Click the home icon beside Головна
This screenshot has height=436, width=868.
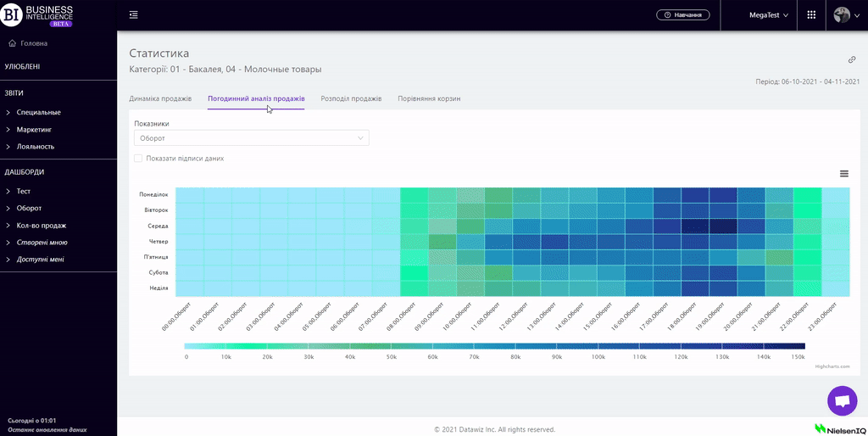(13, 43)
